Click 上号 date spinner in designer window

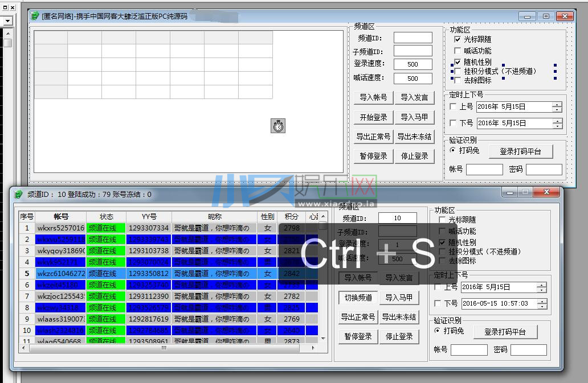pos(557,106)
